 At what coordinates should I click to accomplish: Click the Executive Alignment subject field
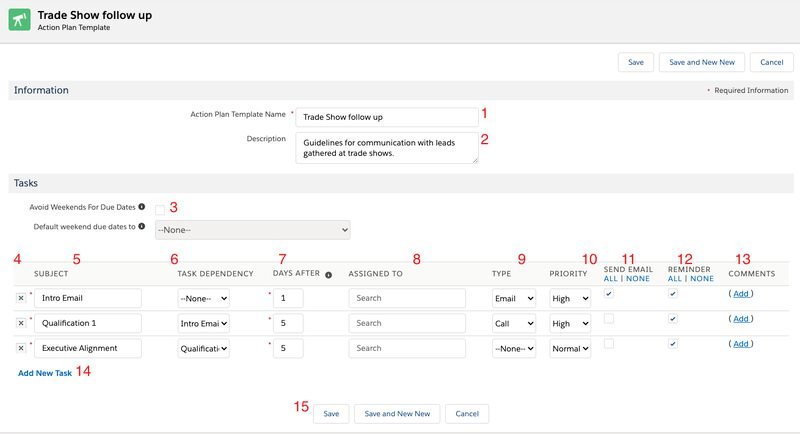88,348
